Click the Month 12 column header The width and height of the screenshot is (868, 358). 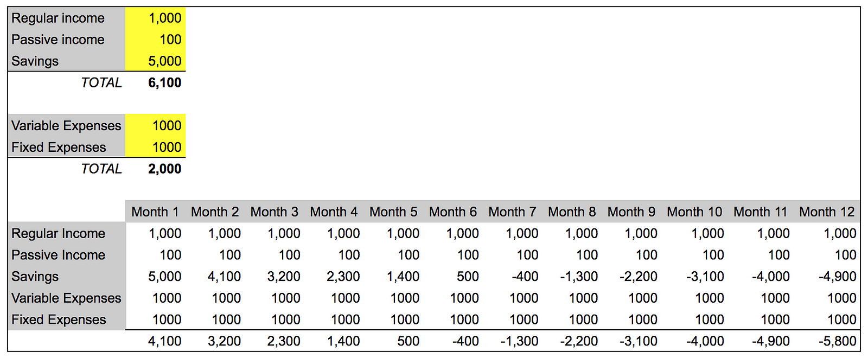(827, 212)
